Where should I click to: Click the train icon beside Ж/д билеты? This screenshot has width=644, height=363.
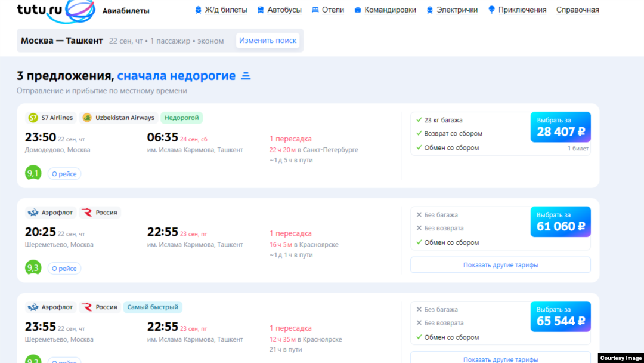pyautogui.click(x=198, y=10)
